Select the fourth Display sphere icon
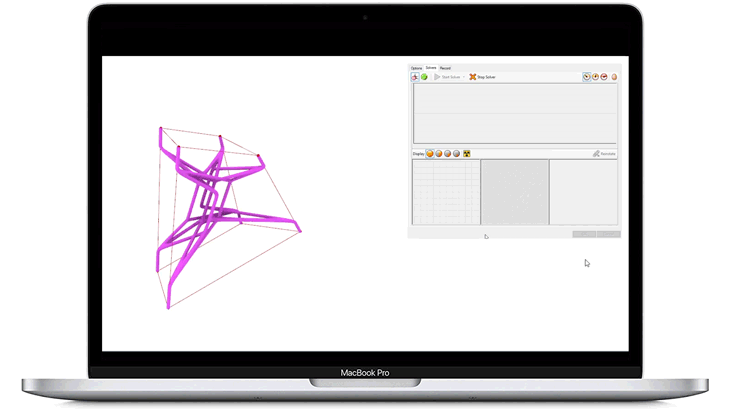 click(x=458, y=154)
